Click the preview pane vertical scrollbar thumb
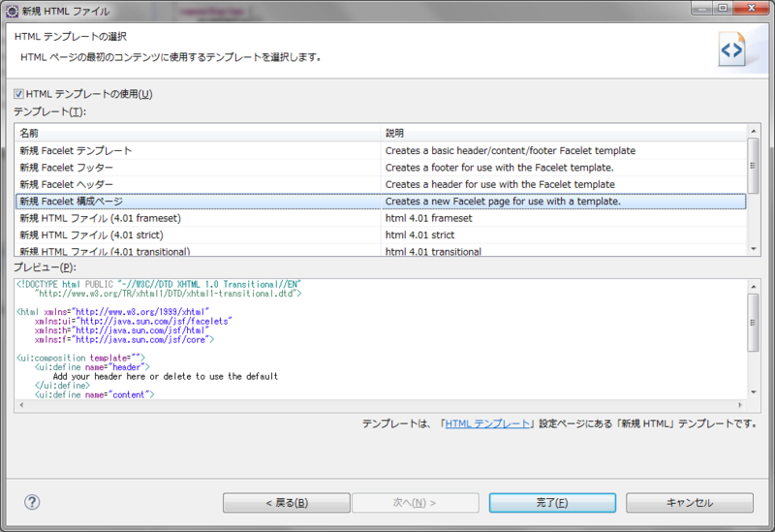The width and height of the screenshot is (775, 532). point(754,323)
